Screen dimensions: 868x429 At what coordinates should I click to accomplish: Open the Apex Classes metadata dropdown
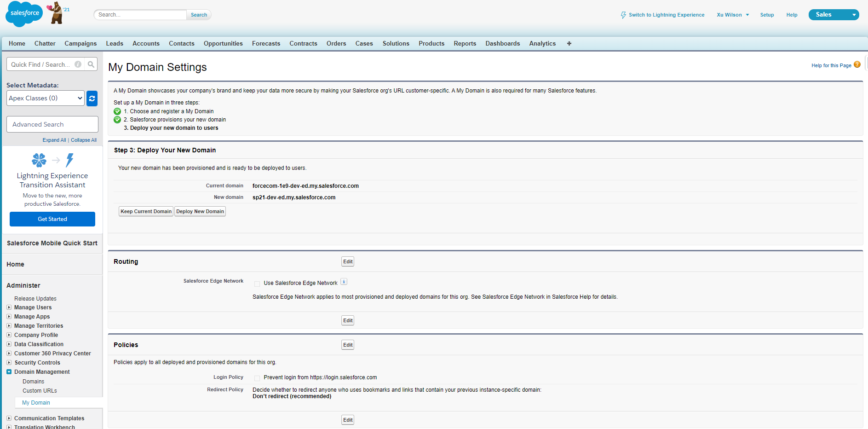[45, 98]
